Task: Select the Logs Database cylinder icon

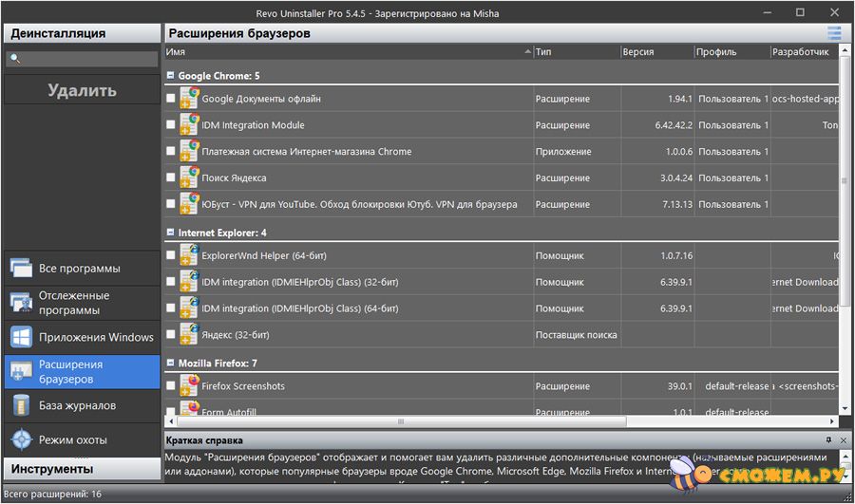Action: point(22,405)
